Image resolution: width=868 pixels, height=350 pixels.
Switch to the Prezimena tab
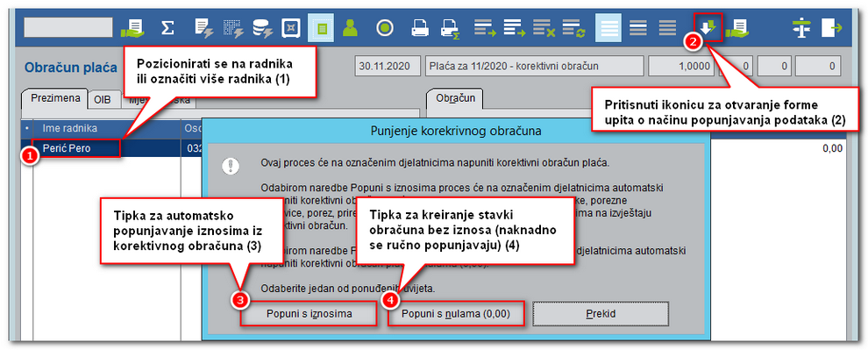tap(54, 98)
